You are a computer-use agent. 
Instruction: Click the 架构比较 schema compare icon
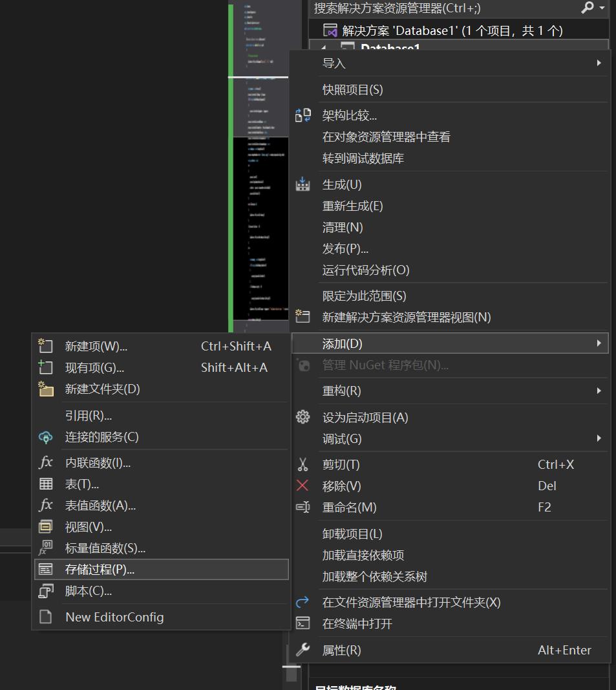click(x=303, y=114)
